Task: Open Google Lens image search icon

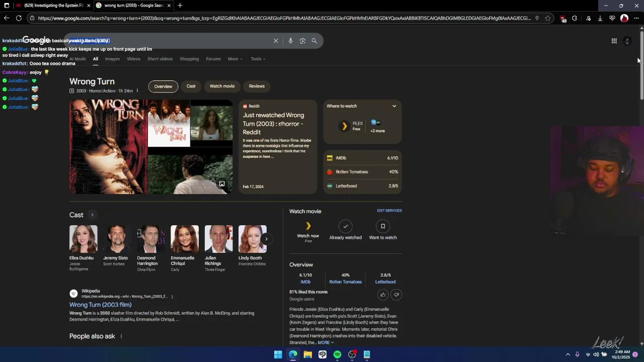Action: [x=302, y=41]
